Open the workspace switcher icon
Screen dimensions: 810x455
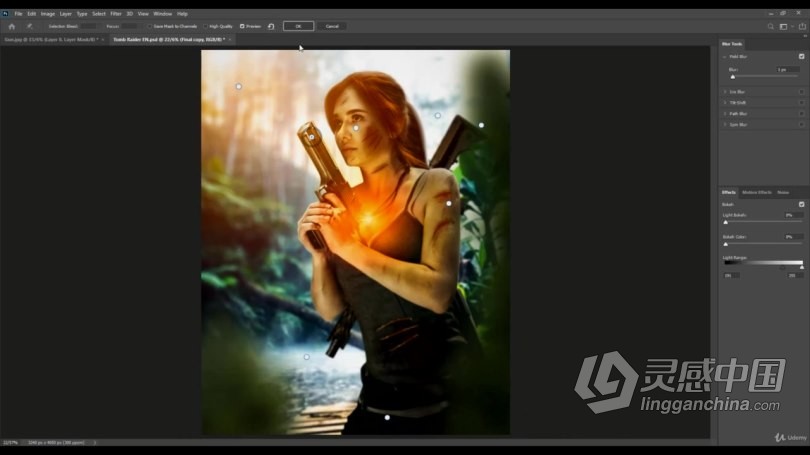[x=784, y=26]
